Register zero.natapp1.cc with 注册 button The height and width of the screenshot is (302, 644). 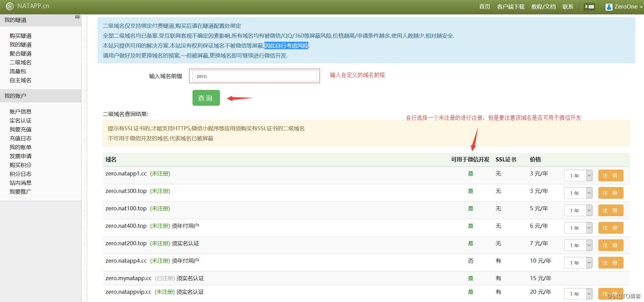(x=610, y=175)
